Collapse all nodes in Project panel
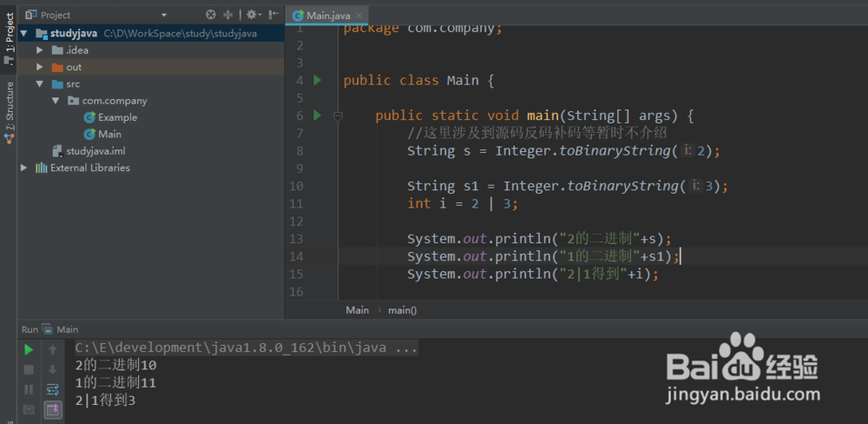Screen dimensions: 868x424 pyautogui.click(x=227, y=15)
